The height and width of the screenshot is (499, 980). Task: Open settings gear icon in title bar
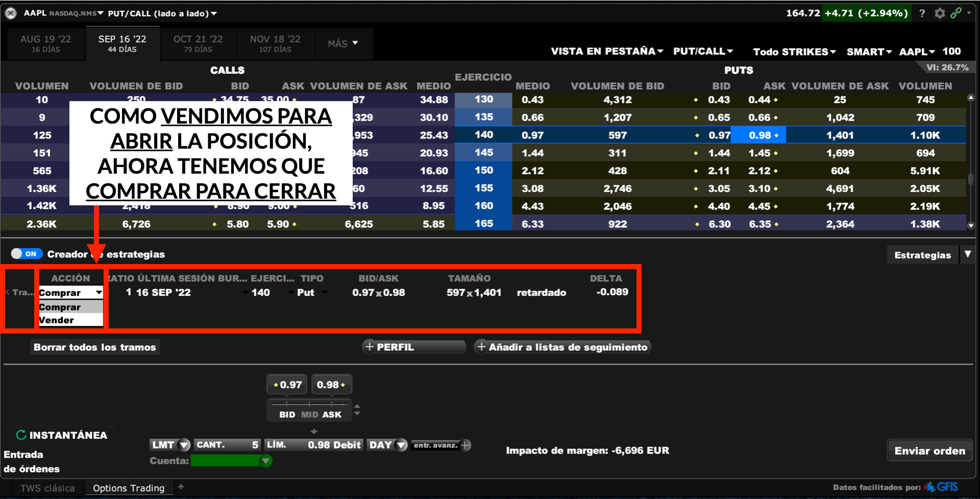940,13
